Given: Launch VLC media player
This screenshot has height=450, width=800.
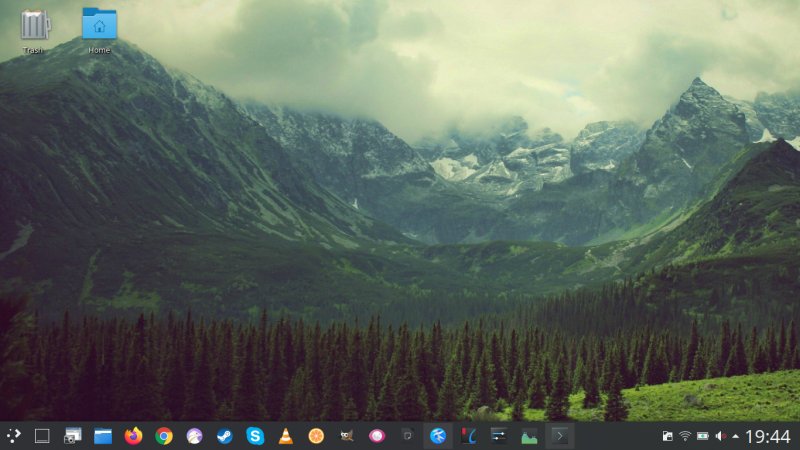Looking at the screenshot, I should pyautogui.click(x=286, y=436).
